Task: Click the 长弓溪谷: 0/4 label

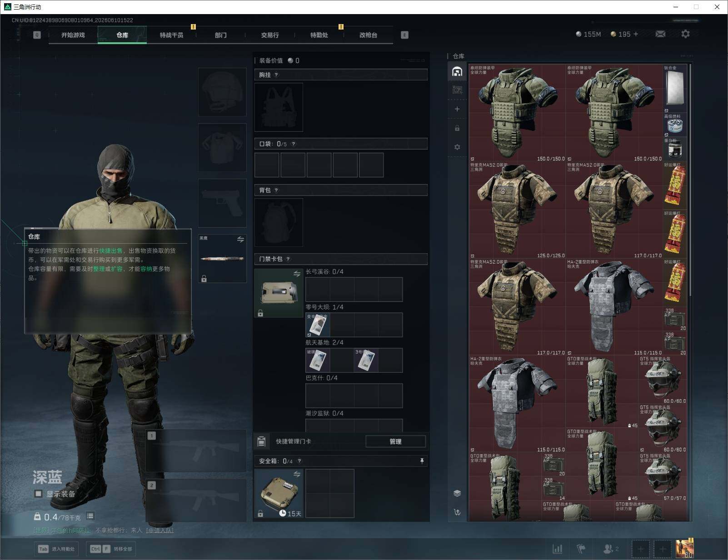Action: 324,272
